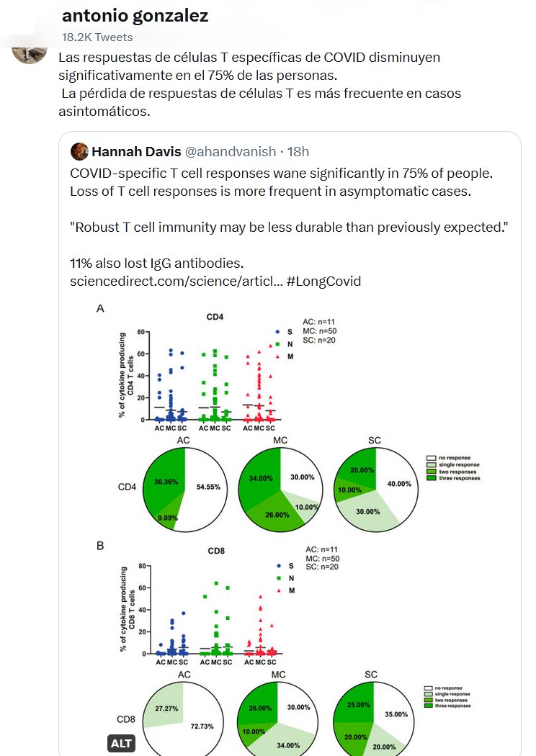Viewport: 536px width, 756px height.
Task: Click the green N legend marker in CD8 plot
Action: click(x=278, y=578)
